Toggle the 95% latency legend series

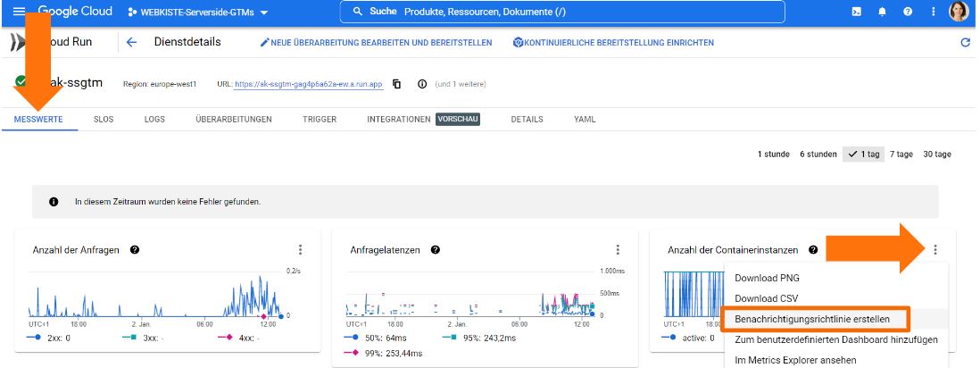tap(479, 338)
